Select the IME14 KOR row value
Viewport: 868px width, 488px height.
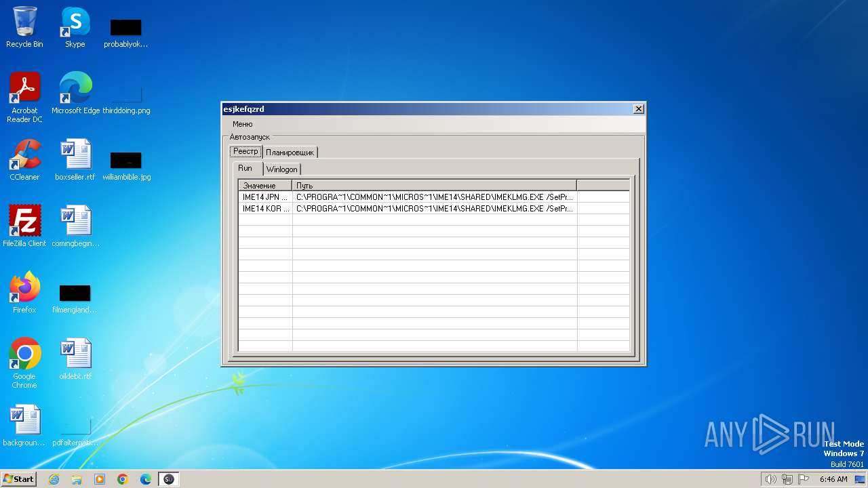pos(265,209)
